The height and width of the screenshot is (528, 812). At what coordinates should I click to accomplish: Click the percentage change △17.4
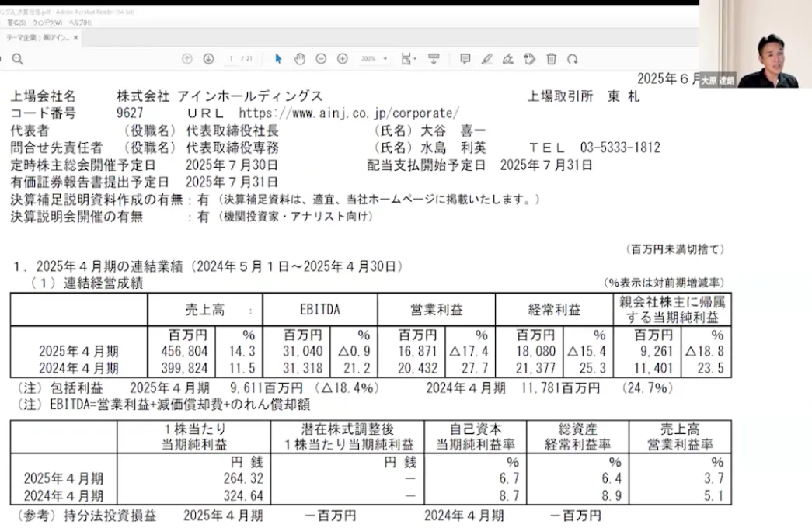[x=469, y=352]
